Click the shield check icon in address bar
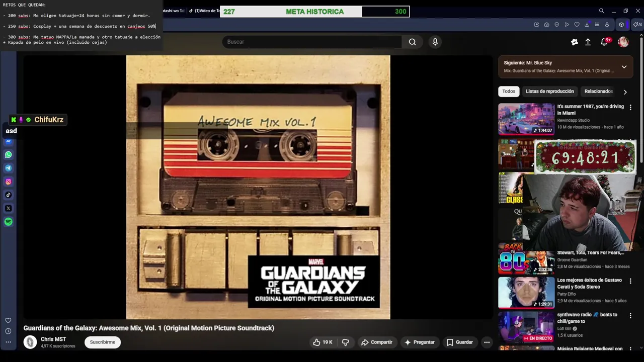The height and width of the screenshot is (362, 644). pyautogui.click(x=556, y=25)
